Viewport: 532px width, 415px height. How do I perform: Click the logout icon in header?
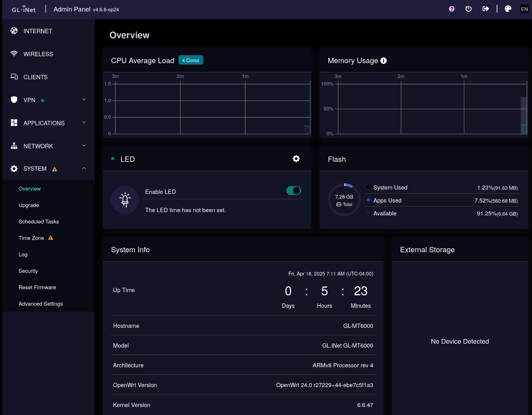(486, 9)
